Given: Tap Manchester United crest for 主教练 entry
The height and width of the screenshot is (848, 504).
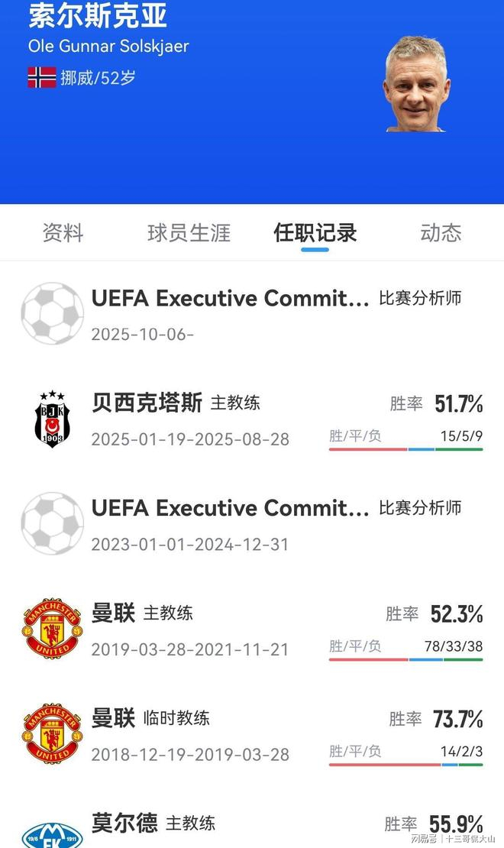Looking at the screenshot, I should [52, 628].
